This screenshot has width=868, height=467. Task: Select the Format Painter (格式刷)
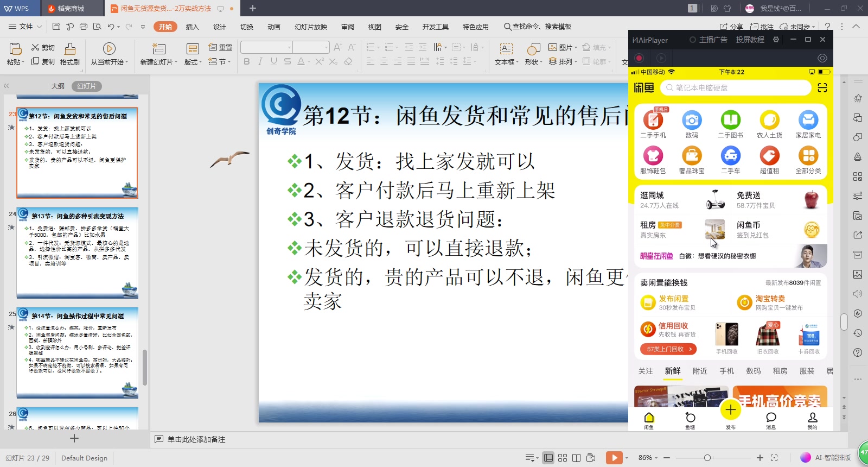point(70,55)
